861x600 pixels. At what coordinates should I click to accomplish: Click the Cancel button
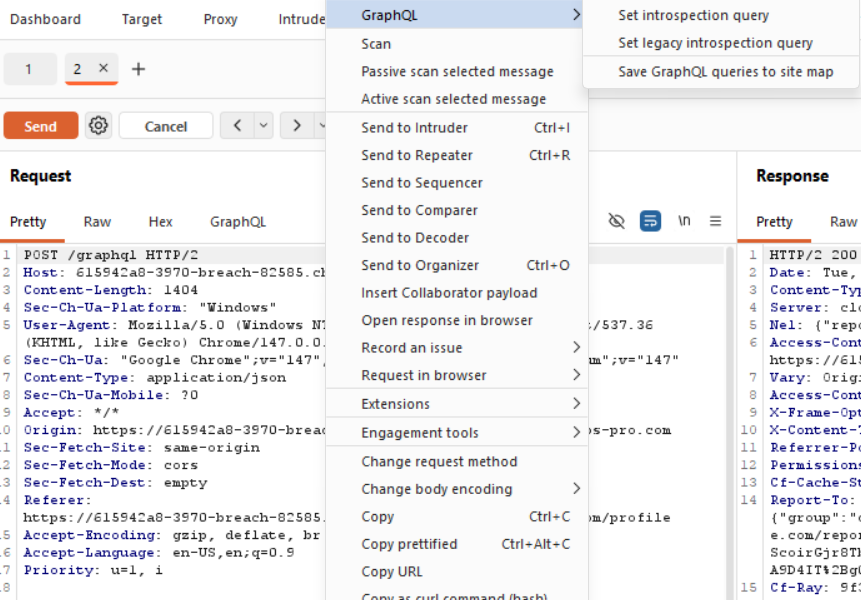(166, 126)
